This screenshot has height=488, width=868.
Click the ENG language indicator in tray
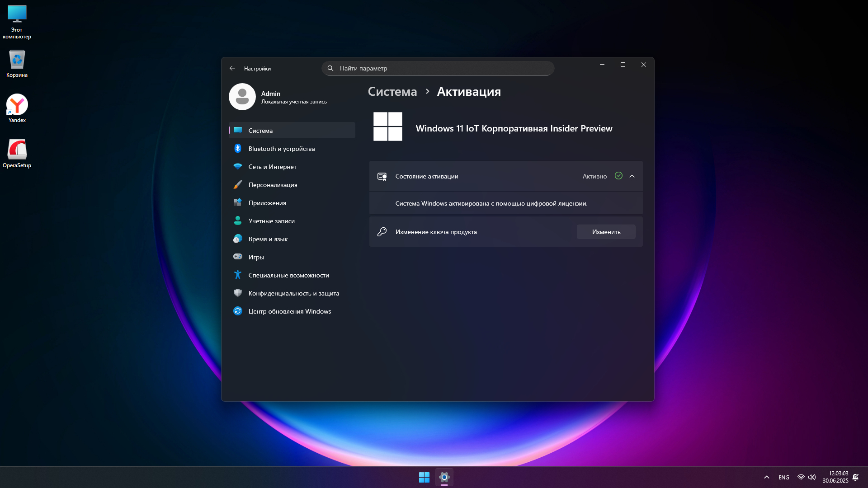click(784, 477)
